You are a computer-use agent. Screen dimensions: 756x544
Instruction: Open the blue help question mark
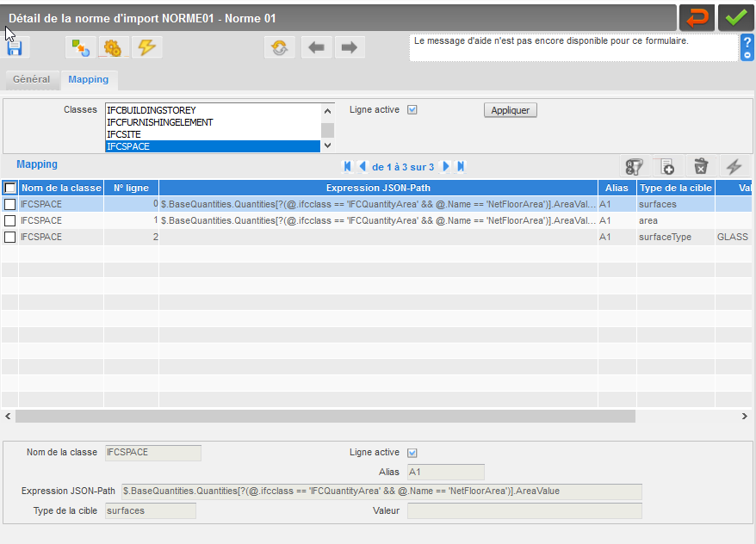click(747, 47)
